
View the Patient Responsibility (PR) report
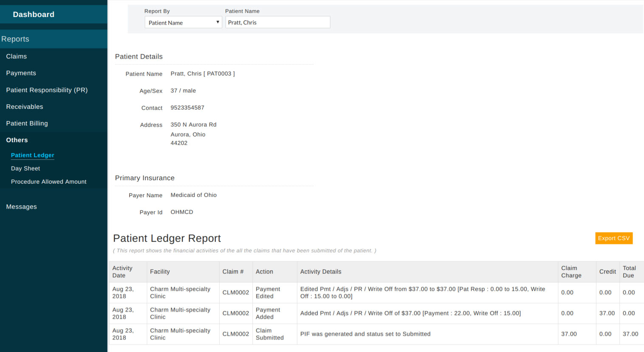(x=47, y=90)
